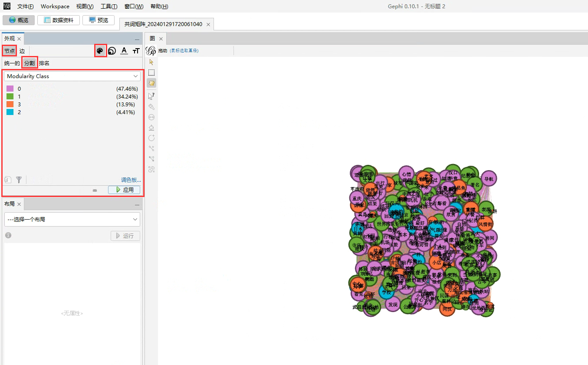Open the 选择一个布局 layout dropdown
The width and height of the screenshot is (588, 365).
[72, 219]
